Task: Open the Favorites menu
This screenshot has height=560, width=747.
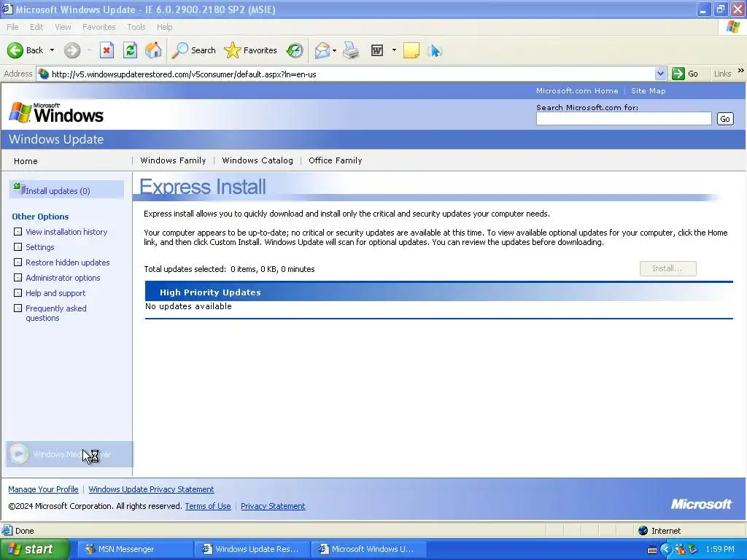Action: (x=98, y=27)
